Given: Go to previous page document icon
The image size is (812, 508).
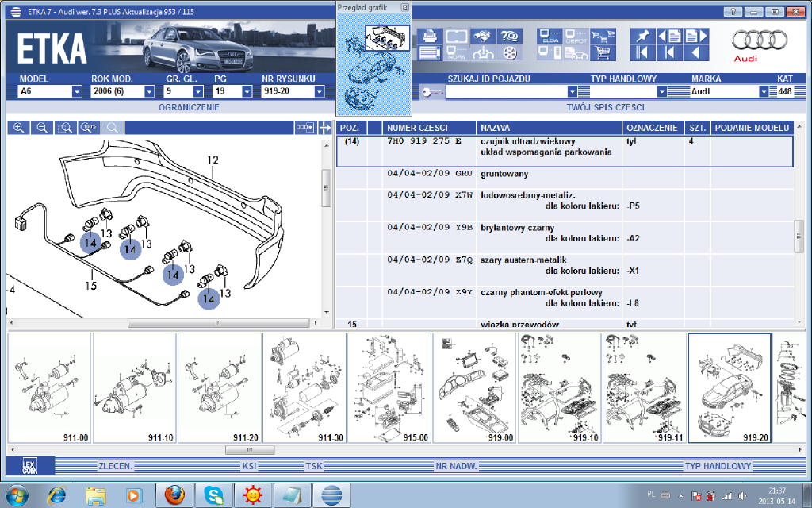Looking at the screenshot, I should tap(669, 37).
